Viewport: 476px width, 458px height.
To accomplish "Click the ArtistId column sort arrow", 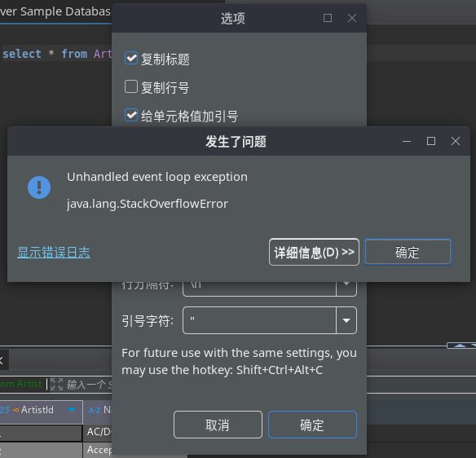I will pos(72,410).
